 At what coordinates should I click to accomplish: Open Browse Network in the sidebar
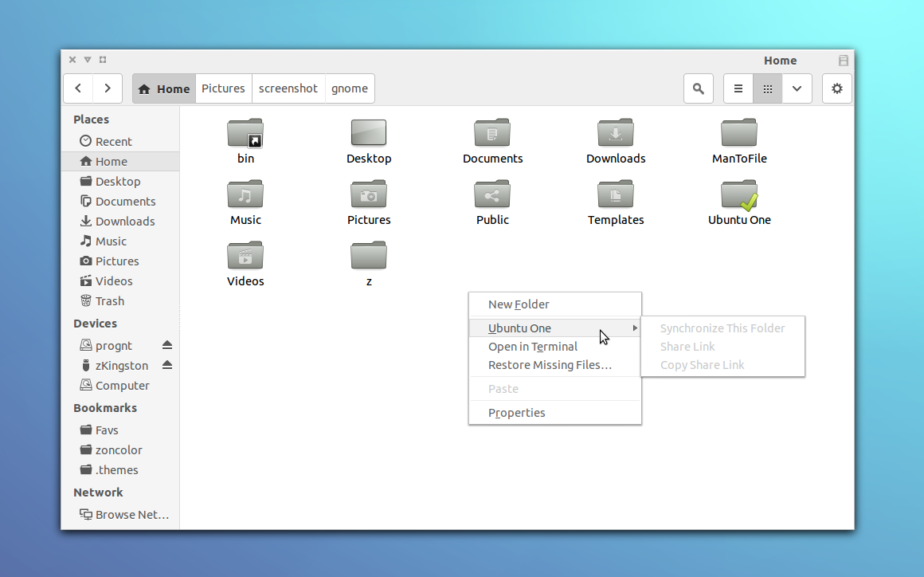(x=121, y=515)
